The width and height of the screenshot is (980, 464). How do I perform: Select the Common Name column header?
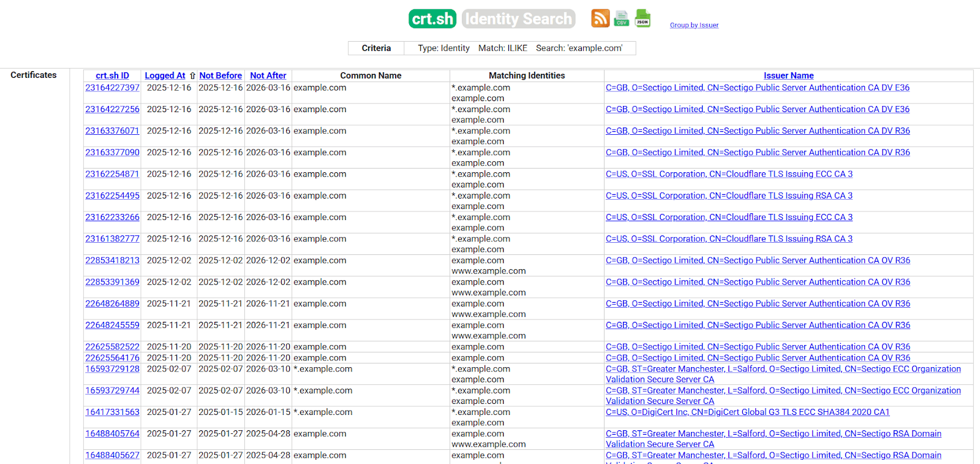click(371, 75)
